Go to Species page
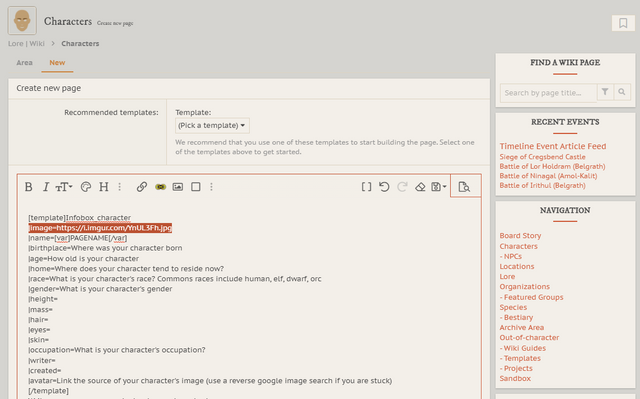Image resolution: width=640 pixels, height=399 pixels. [x=513, y=308]
